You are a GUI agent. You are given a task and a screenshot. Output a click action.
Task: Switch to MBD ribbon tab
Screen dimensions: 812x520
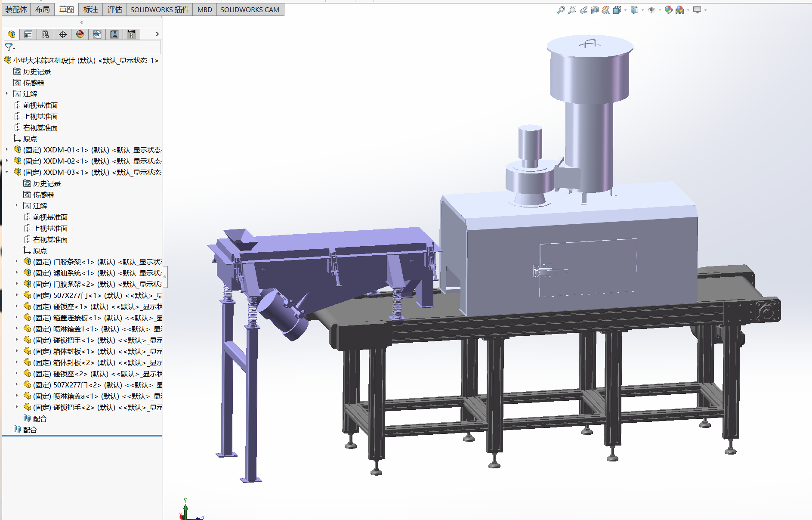tap(205, 9)
